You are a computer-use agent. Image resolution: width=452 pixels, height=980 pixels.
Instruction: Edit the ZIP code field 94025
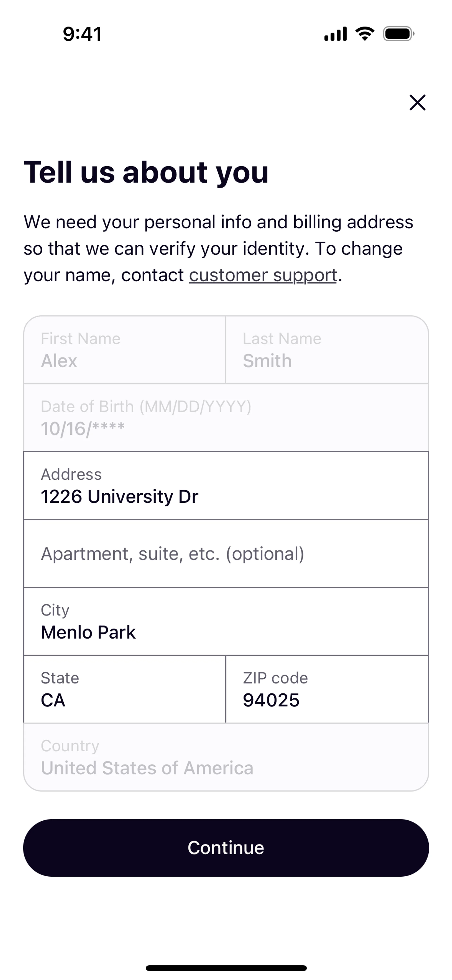(x=327, y=689)
